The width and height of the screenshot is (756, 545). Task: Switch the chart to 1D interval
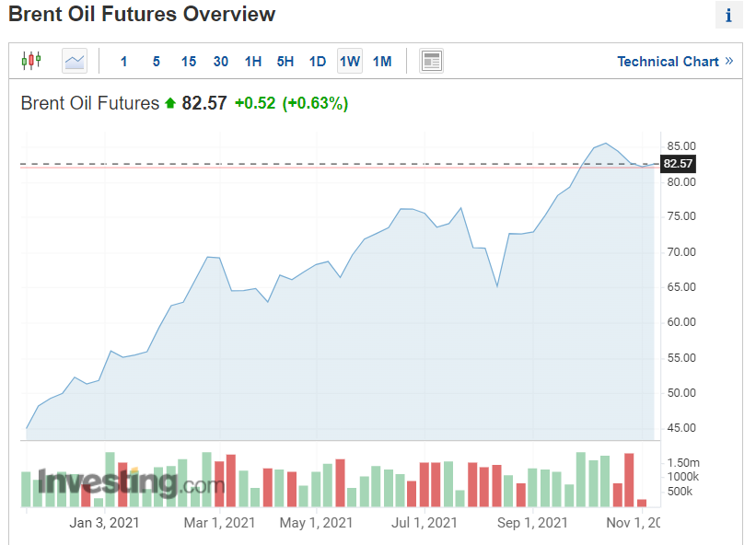(x=318, y=62)
